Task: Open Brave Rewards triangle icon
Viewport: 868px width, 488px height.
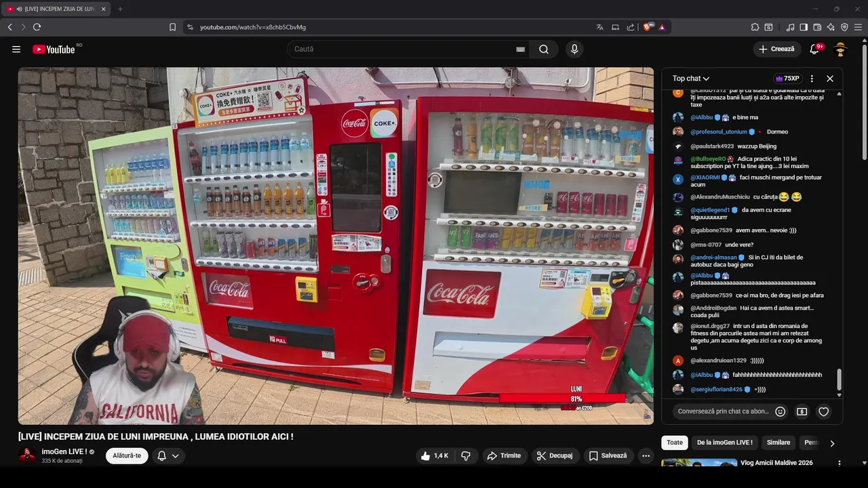Action: point(662,27)
